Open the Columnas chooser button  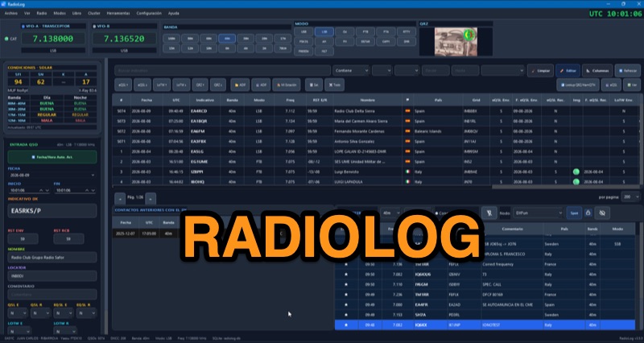(597, 71)
